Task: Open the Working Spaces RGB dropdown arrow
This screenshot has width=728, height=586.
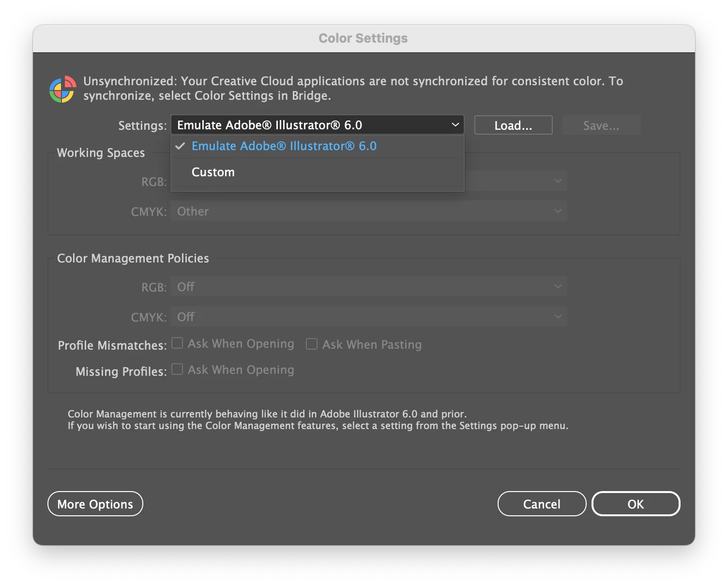Action: coord(558,181)
